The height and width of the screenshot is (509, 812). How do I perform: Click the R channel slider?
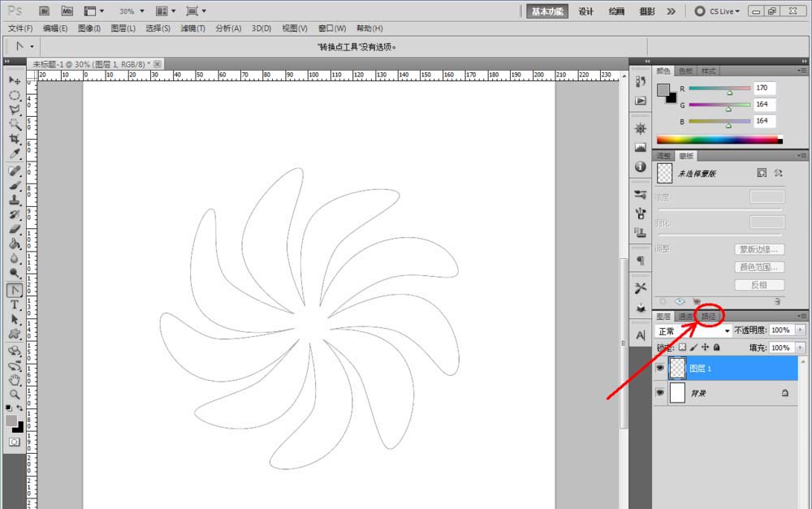pos(719,88)
